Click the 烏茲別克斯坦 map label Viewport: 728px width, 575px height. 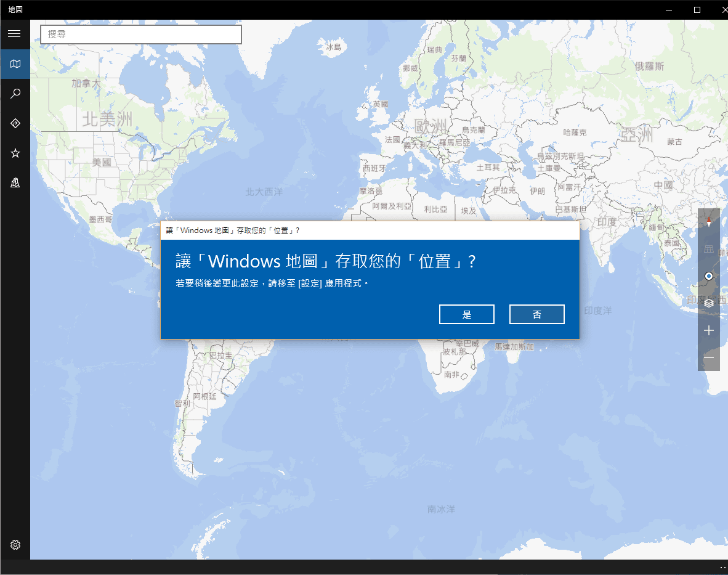pyautogui.click(x=561, y=157)
